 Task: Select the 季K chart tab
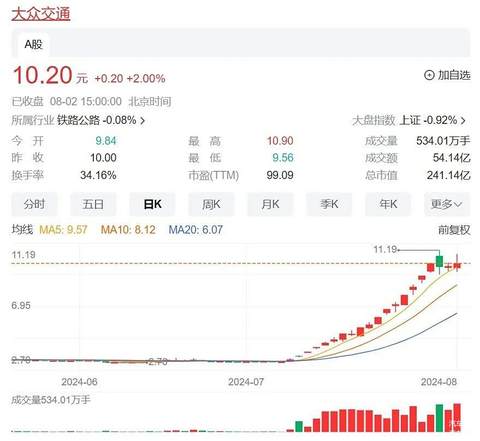pyautogui.click(x=329, y=204)
